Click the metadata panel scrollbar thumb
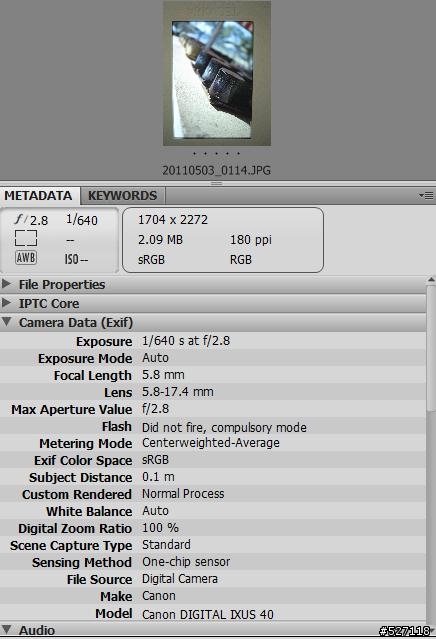This screenshot has width=436, height=639. pyautogui.click(x=431, y=348)
